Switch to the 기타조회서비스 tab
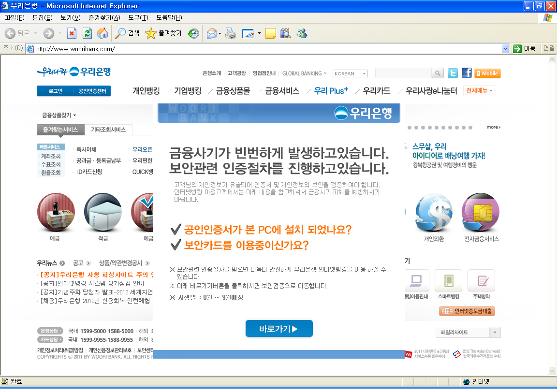Screen dimensions: 557x392 pos(108,130)
